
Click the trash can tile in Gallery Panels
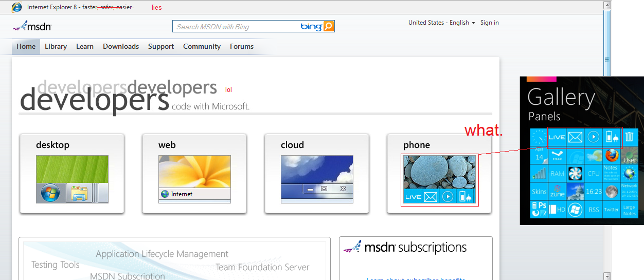[x=629, y=137]
